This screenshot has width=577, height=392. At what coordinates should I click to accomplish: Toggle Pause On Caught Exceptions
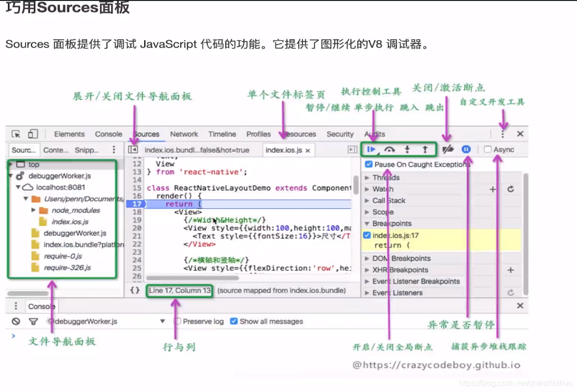coord(367,164)
